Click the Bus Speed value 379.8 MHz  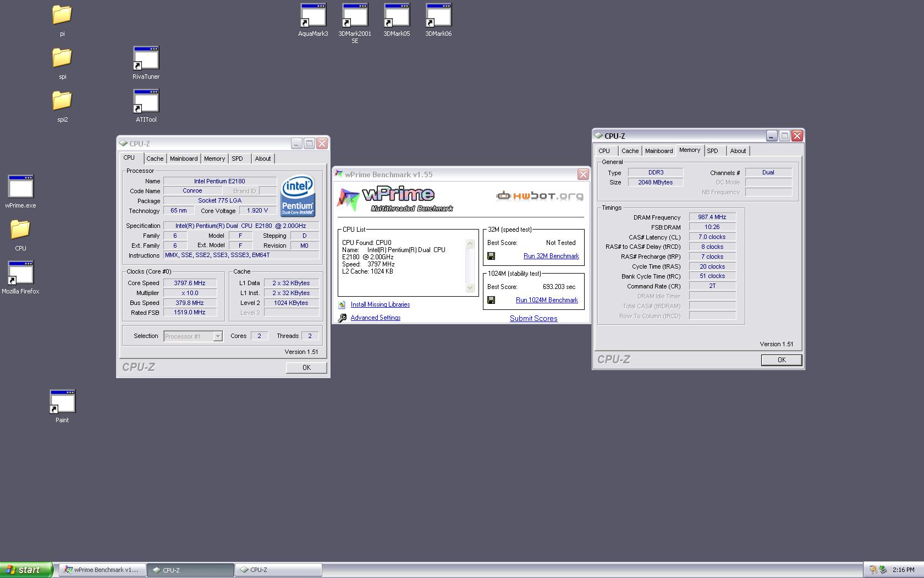[190, 303]
